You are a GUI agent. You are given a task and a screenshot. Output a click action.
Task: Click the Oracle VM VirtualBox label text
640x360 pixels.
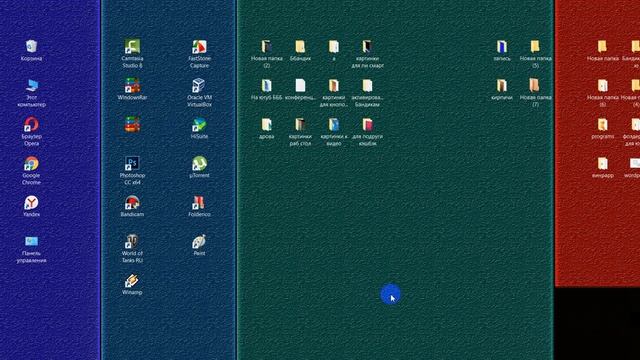point(199,101)
